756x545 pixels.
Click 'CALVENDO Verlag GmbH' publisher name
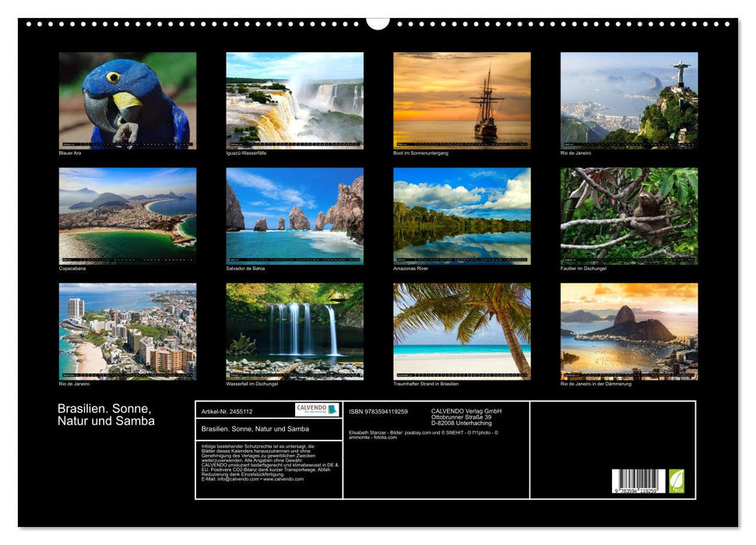click(466, 411)
